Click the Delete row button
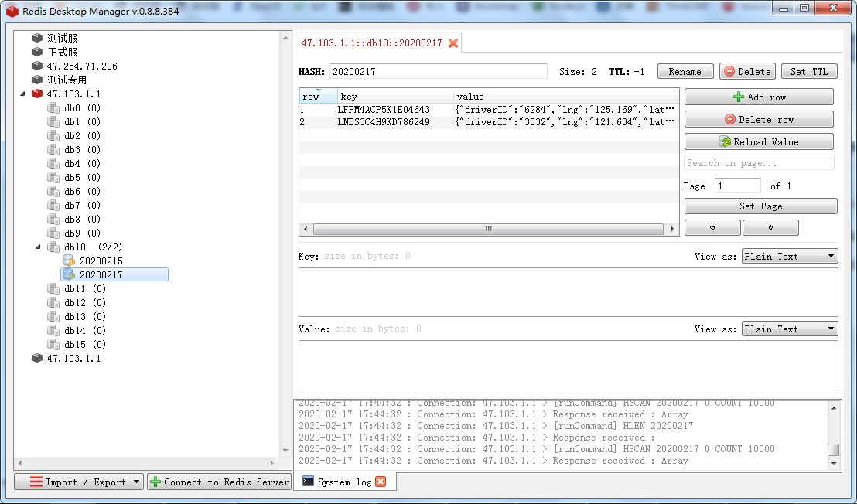The height and width of the screenshot is (504, 857). tap(760, 119)
